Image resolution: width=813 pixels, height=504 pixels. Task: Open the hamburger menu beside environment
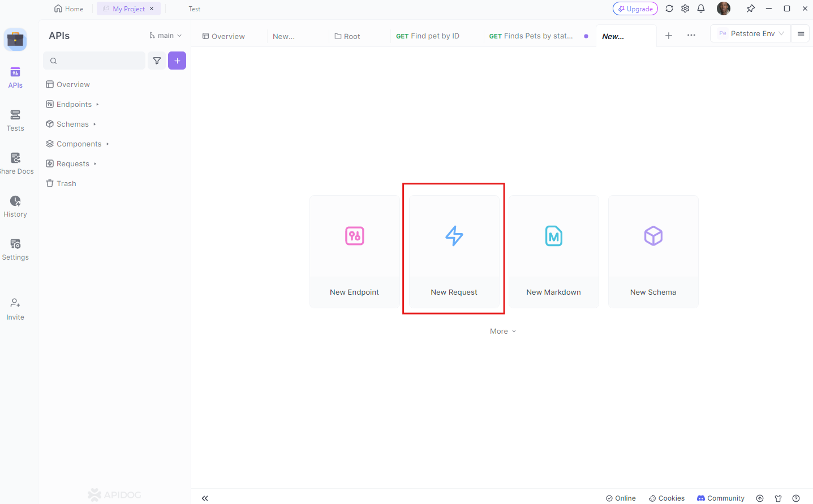pyautogui.click(x=801, y=34)
